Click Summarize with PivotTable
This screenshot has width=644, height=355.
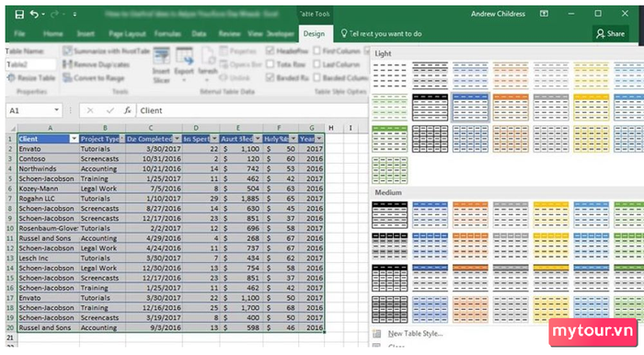point(107,51)
